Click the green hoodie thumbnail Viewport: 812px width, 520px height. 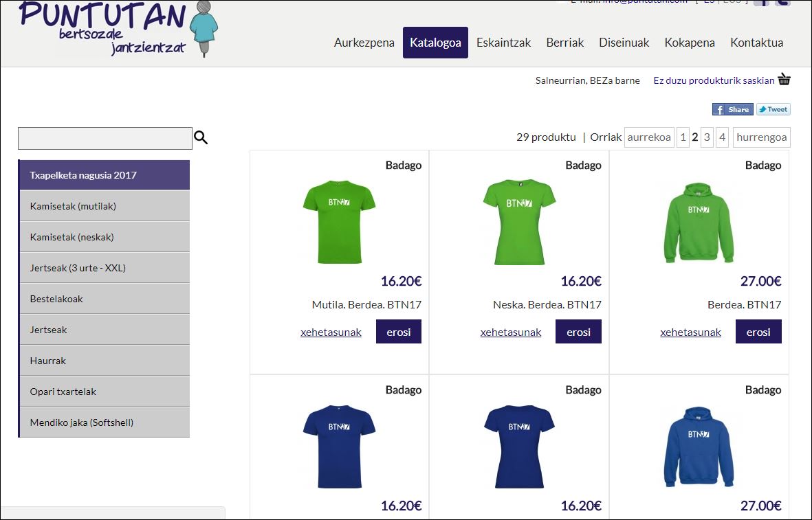coord(699,223)
